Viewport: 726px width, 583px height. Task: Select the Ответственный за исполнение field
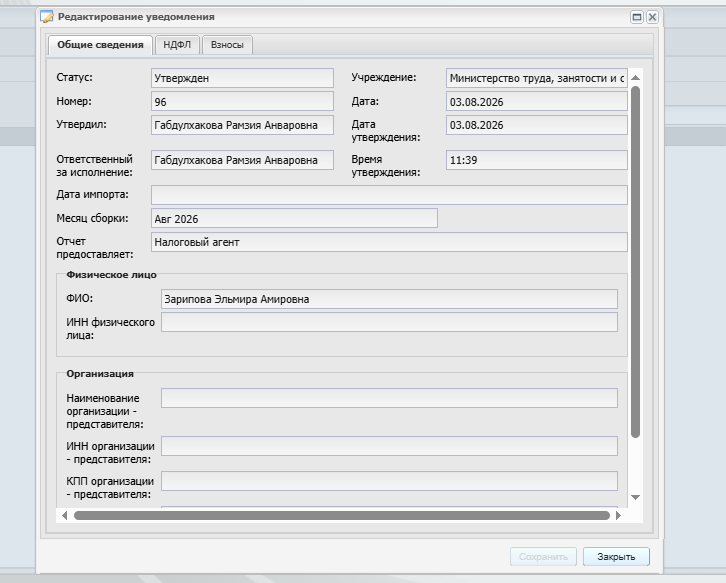[x=242, y=160]
